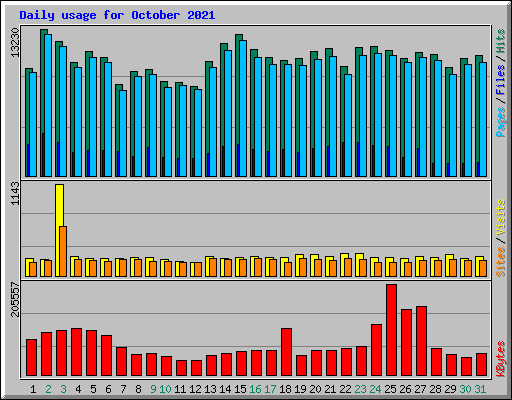
Task: Click the red KBytes bar for day 1
Action: [31, 358]
